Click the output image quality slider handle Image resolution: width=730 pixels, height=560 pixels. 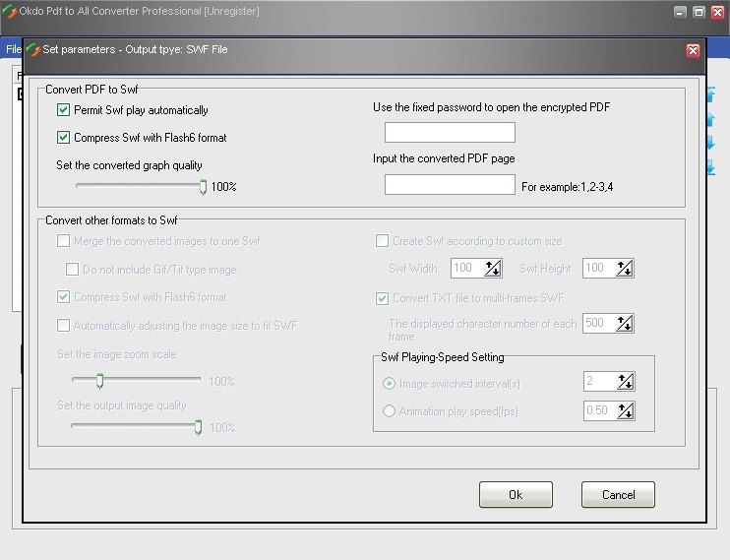pos(199,427)
